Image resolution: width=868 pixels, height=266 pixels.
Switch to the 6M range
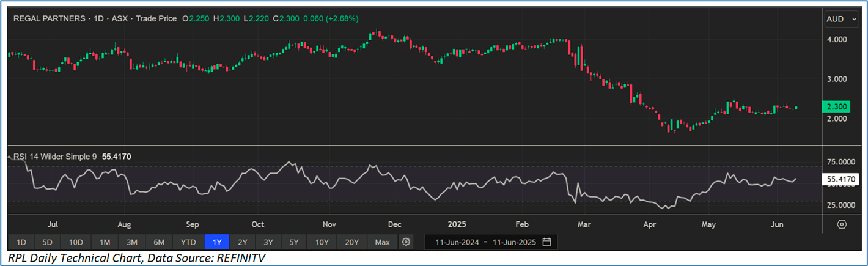tap(158, 242)
